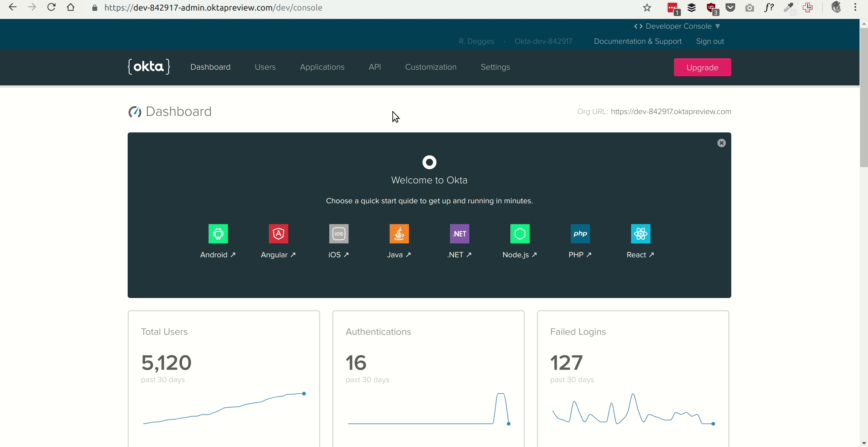
Task: Click the React quick start icon
Action: point(640,233)
